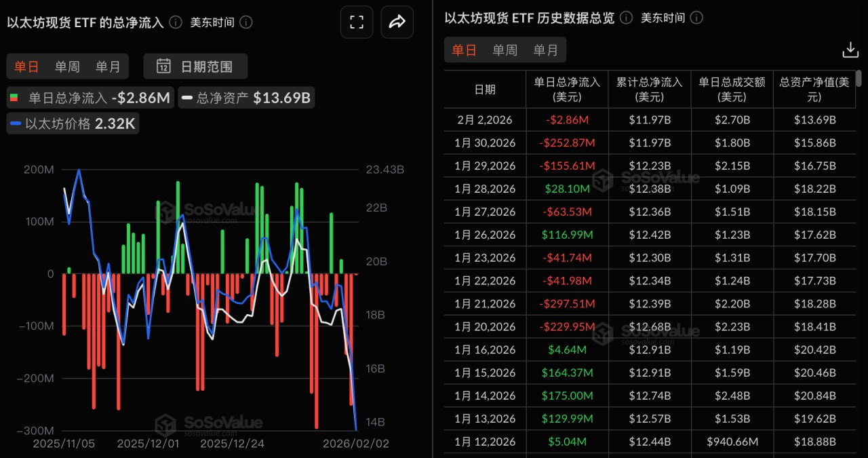Click the calendar icon in 日期范围
The width and height of the screenshot is (868, 458).
pos(163,66)
